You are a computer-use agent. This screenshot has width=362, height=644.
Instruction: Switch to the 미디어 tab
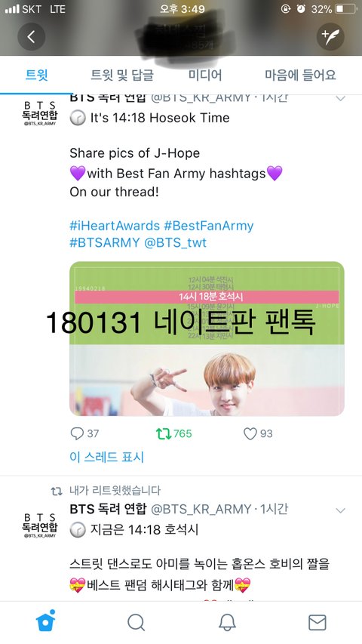205,75
